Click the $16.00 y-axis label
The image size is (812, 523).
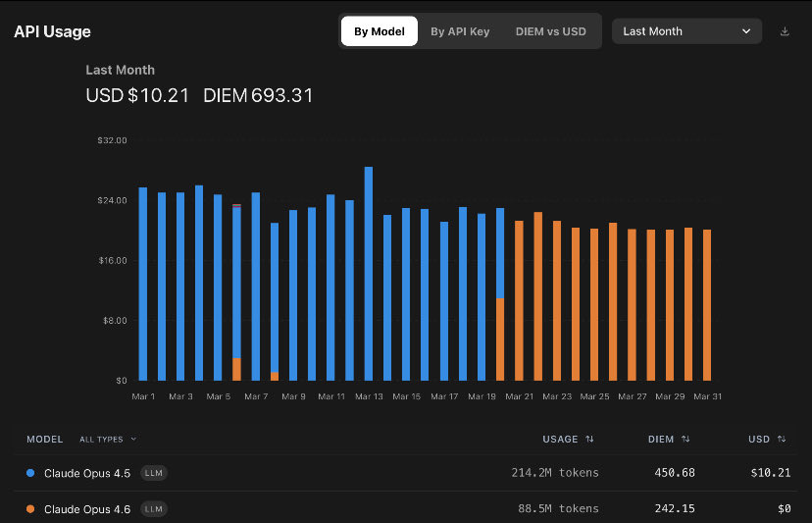coord(113,260)
